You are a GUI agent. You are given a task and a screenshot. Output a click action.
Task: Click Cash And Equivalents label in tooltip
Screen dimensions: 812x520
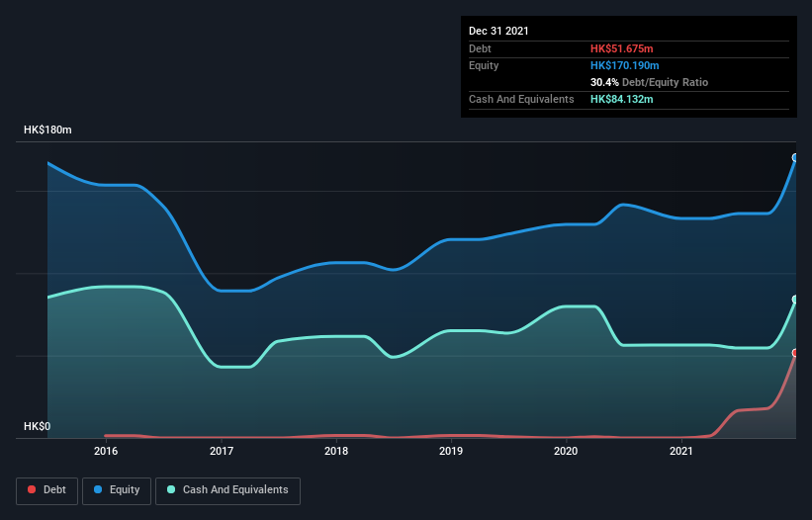pos(521,99)
